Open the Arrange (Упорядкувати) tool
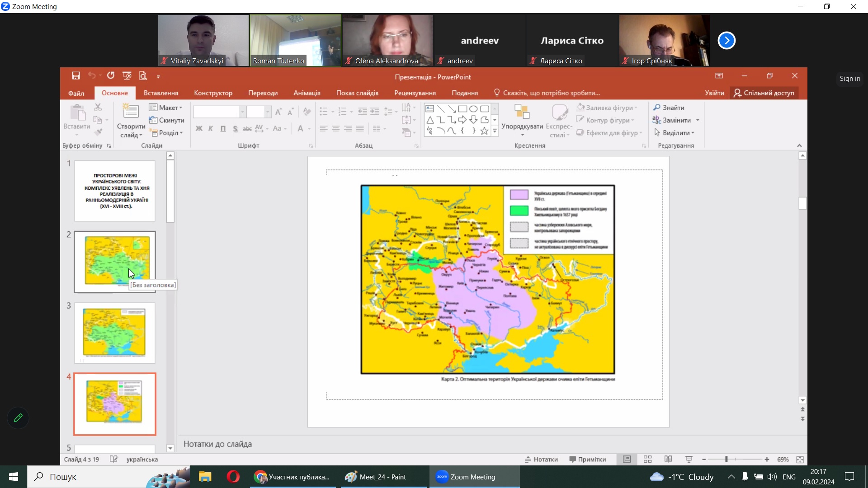Viewport: 868px width, 488px height. coord(522,118)
